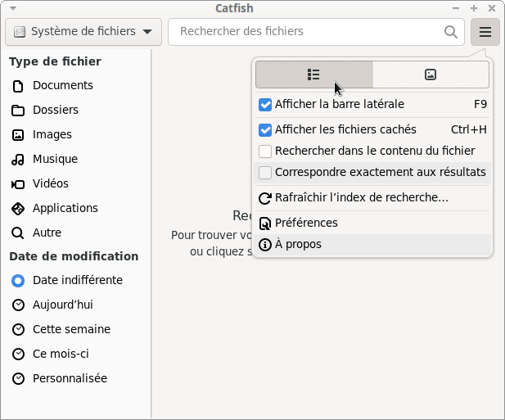Click the hamburger menu button
The height and width of the screenshot is (420, 505).
click(485, 32)
